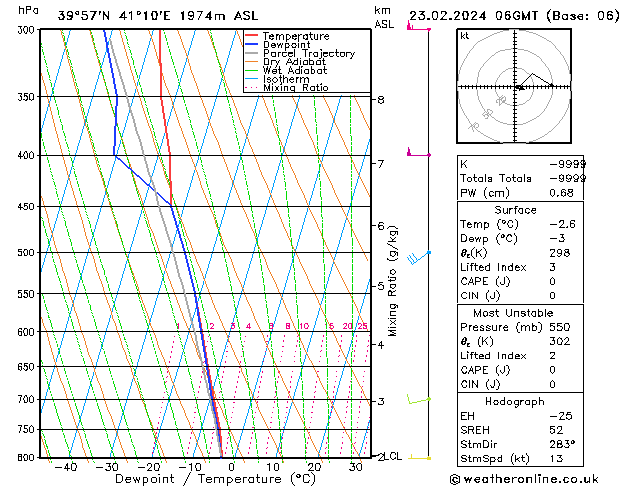The height and width of the screenshot is (486, 629).
Task: Click the Surface θε value 298
Action: pos(560,253)
